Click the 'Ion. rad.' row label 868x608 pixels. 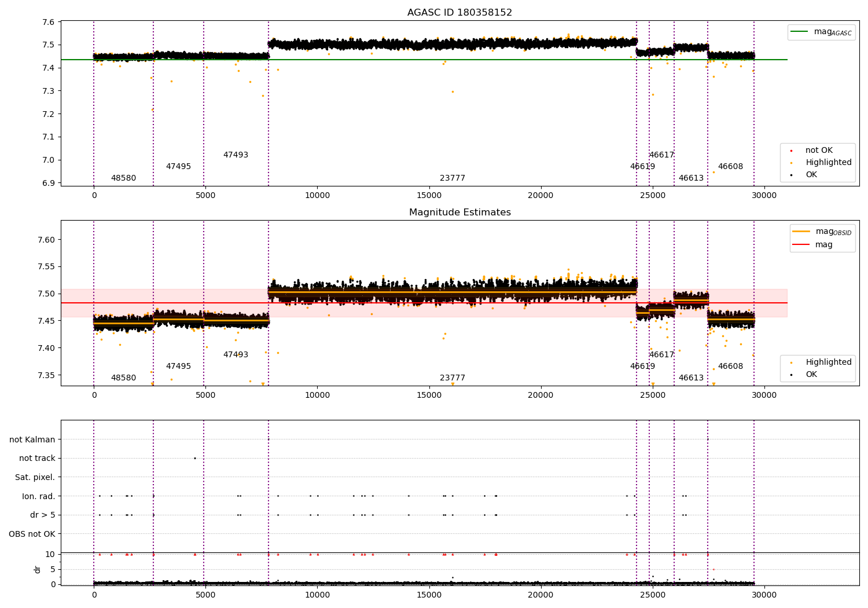[38, 496]
